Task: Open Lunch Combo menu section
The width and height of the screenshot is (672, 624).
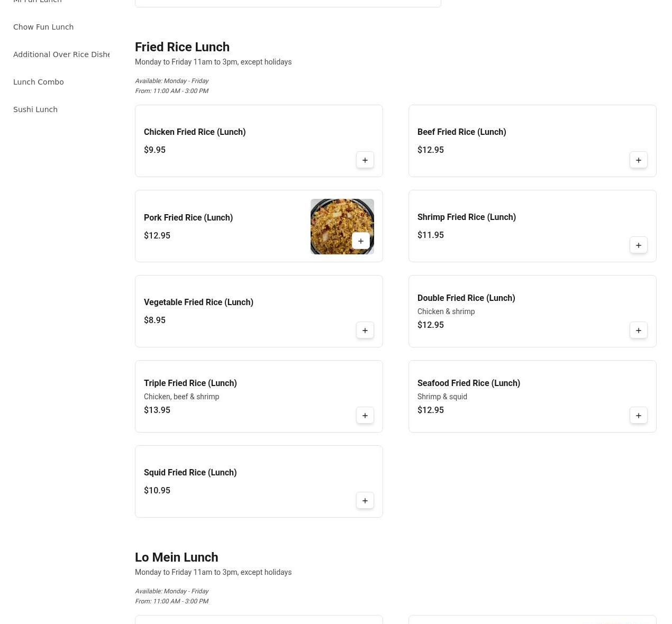Action: point(39,82)
